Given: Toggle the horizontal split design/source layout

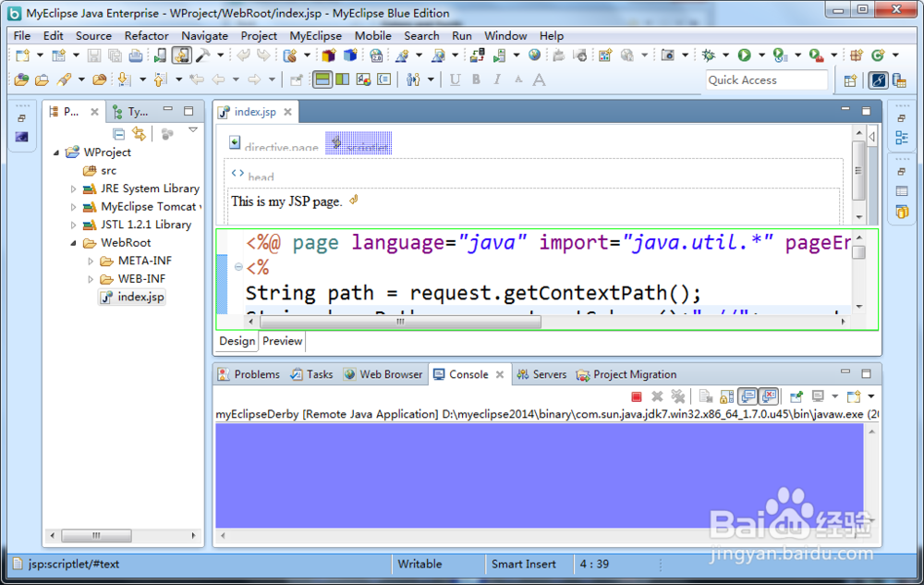Looking at the screenshot, I should pos(322,79).
